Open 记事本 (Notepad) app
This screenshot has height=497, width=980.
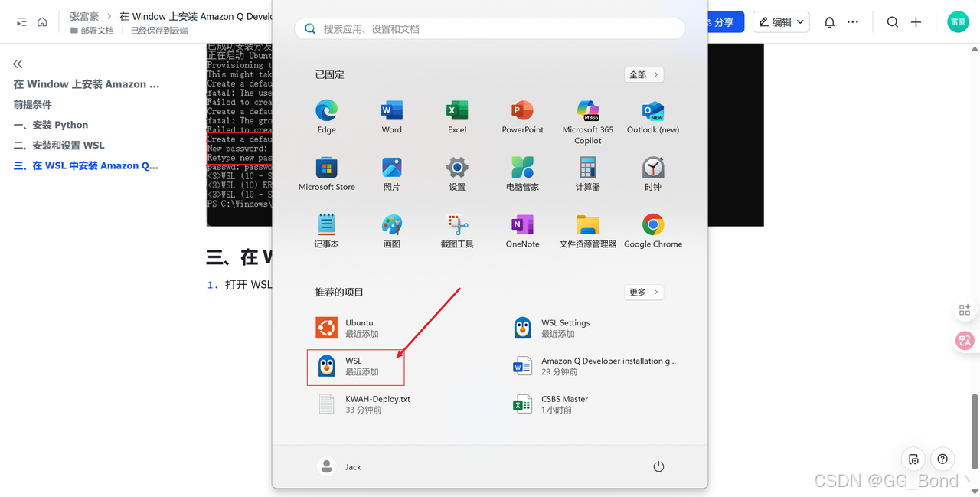point(327,231)
